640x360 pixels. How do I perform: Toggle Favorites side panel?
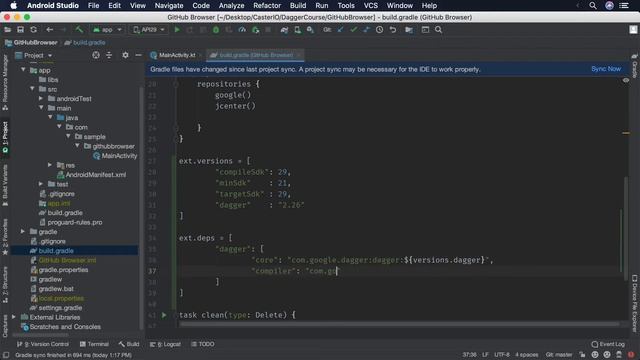point(5,238)
